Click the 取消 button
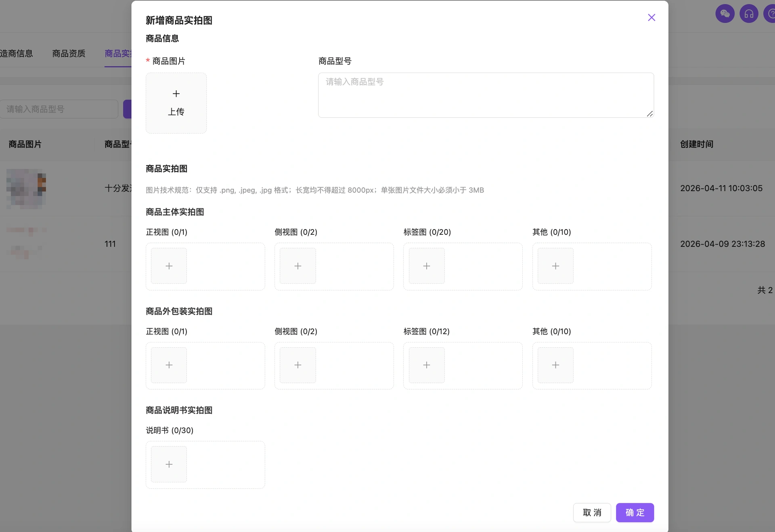Image resolution: width=775 pixels, height=532 pixels. 592,513
